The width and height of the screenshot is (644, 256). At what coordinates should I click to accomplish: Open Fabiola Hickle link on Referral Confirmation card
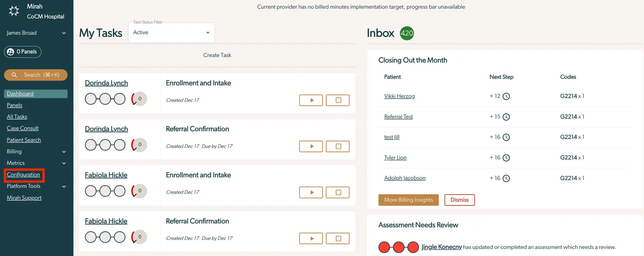(106, 221)
